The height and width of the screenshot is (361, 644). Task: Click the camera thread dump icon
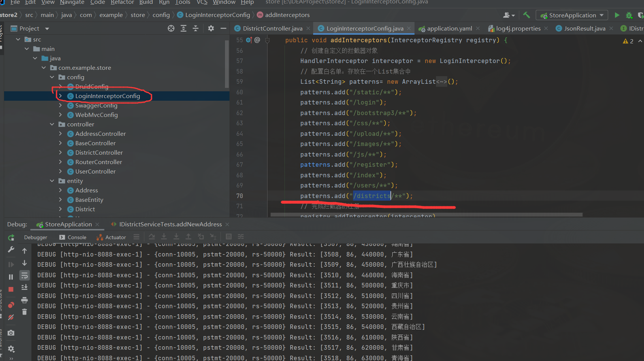(x=11, y=333)
